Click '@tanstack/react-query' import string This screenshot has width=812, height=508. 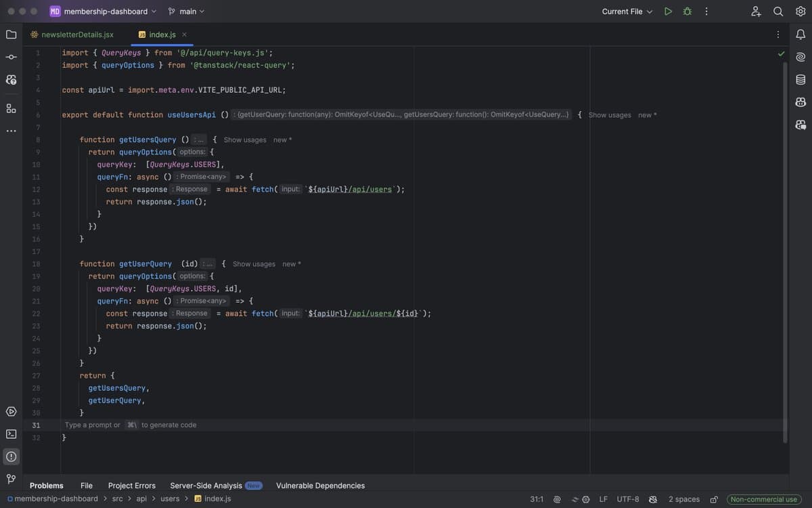(x=242, y=65)
